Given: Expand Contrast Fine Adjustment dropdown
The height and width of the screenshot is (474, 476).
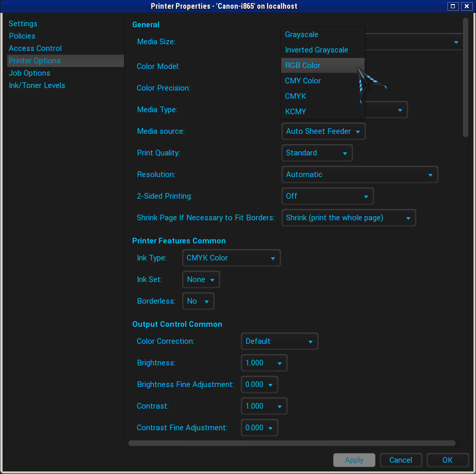Looking at the screenshot, I should click(x=259, y=428).
